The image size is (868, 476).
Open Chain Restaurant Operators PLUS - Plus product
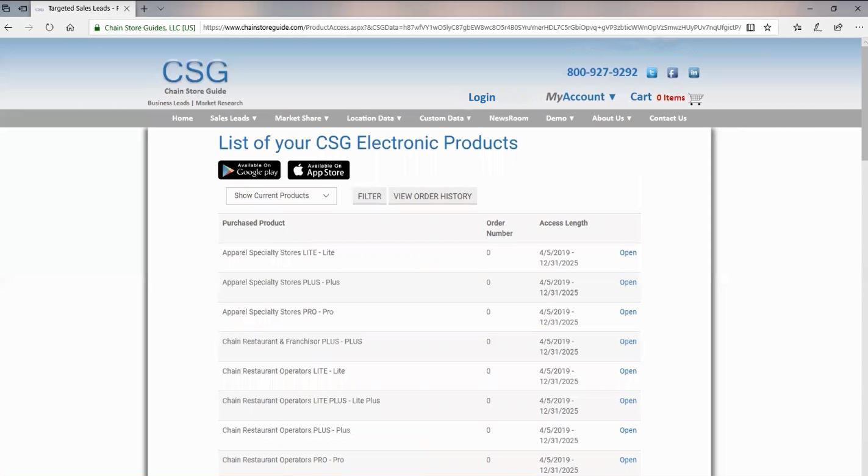tap(628, 430)
